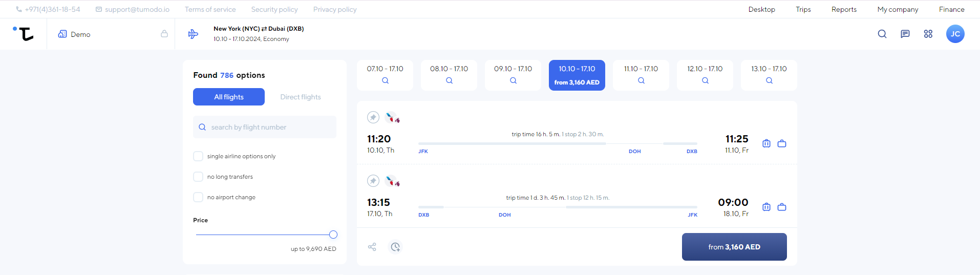Open the chat messages icon
The height and width of the screenshot is (275, 980).
pyautogui.click(x=905, y=34)
